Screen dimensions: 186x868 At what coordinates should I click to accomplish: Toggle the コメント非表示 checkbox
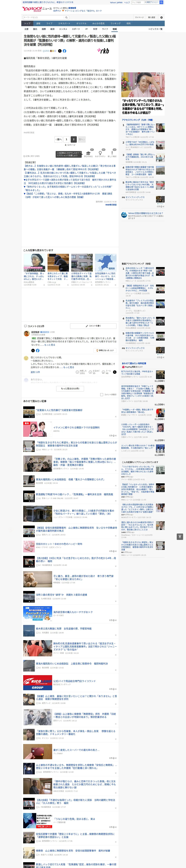pos(102,395)
